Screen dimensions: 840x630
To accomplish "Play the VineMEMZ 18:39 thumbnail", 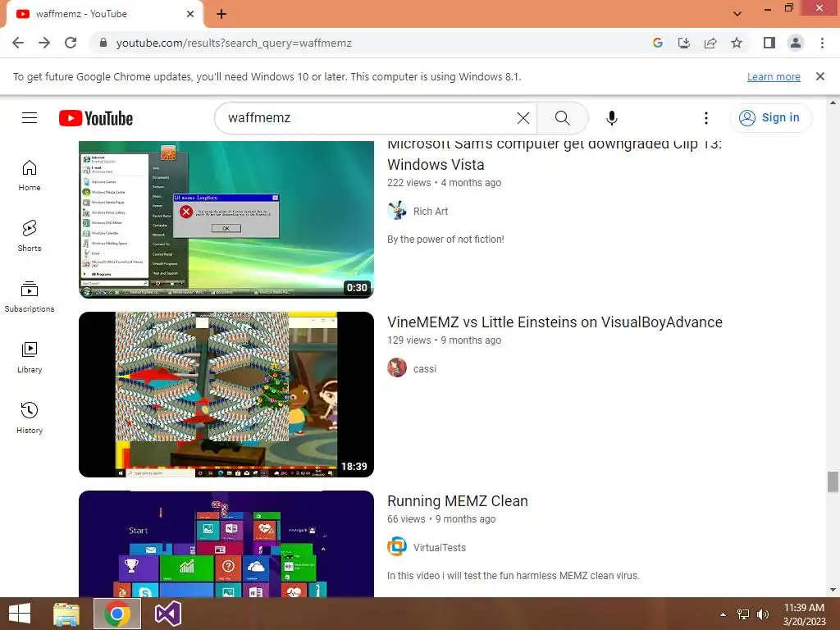I will click(x=226, y=395).
